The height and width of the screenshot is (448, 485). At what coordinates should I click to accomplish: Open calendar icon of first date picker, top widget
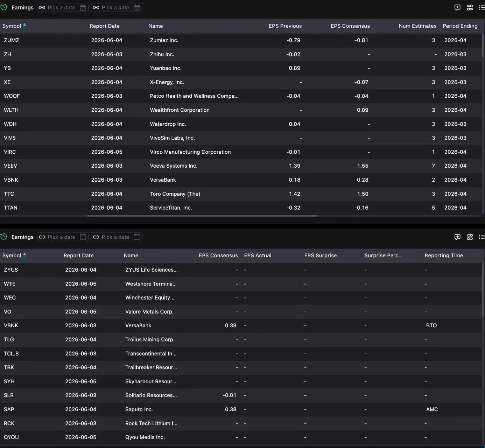[83, 7]
